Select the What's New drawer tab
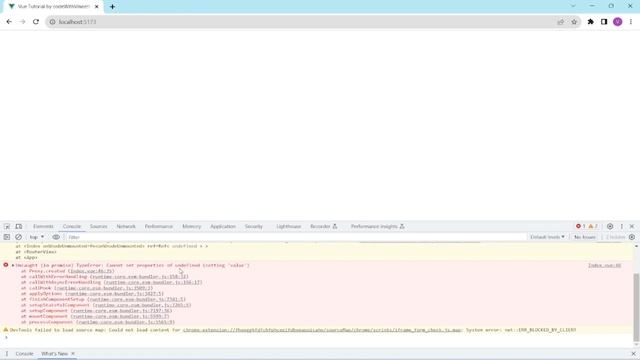 coord(54,354)
